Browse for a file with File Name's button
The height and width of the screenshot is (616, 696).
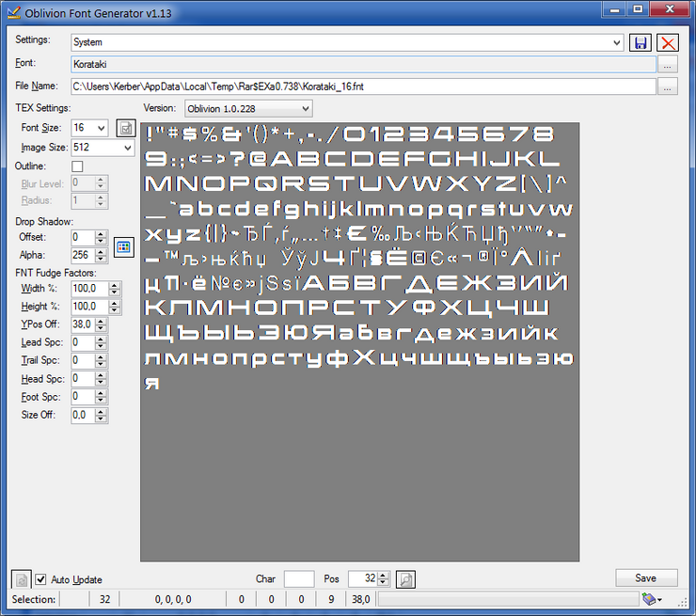click(x=668, y=87)
